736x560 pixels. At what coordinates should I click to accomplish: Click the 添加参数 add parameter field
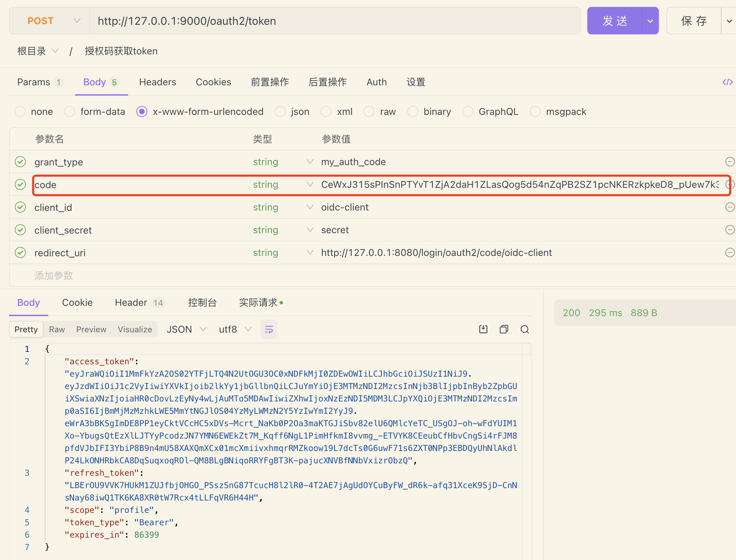54,275
